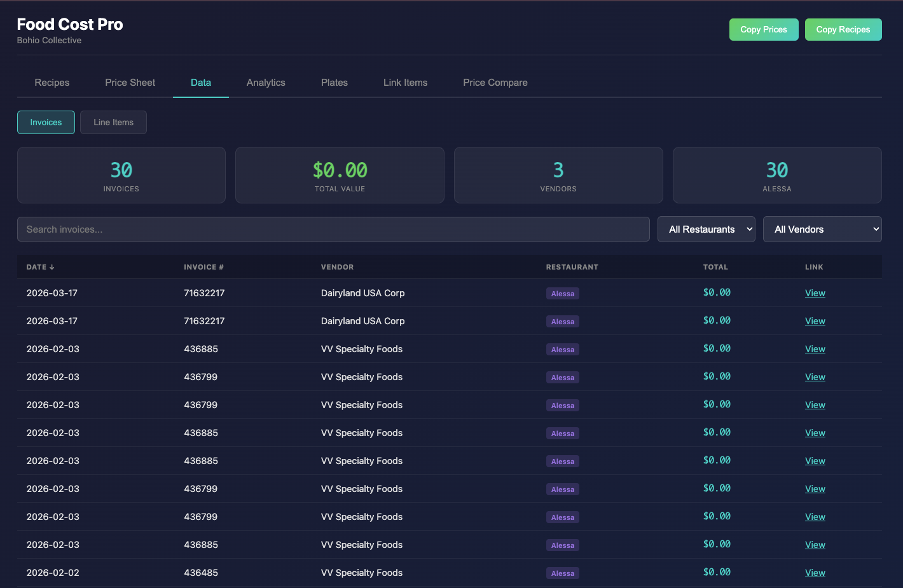Go to the Analytics tab

pos(266,83)
